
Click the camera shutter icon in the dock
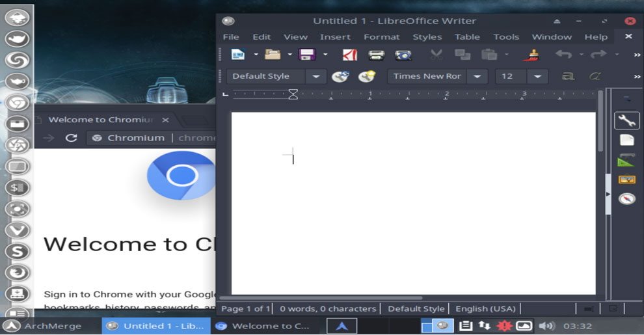click(18, 145)
